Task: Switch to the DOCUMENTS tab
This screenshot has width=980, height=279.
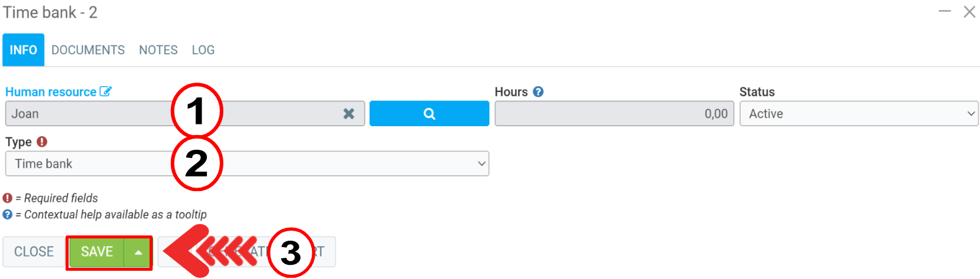Action: click(88, 50)
